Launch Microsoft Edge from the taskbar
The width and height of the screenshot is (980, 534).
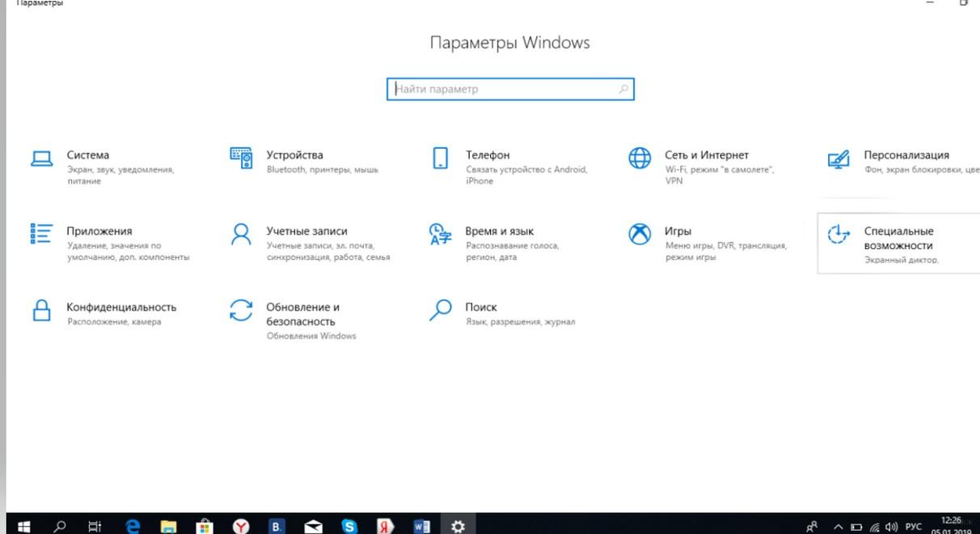(x=133, y=526)
